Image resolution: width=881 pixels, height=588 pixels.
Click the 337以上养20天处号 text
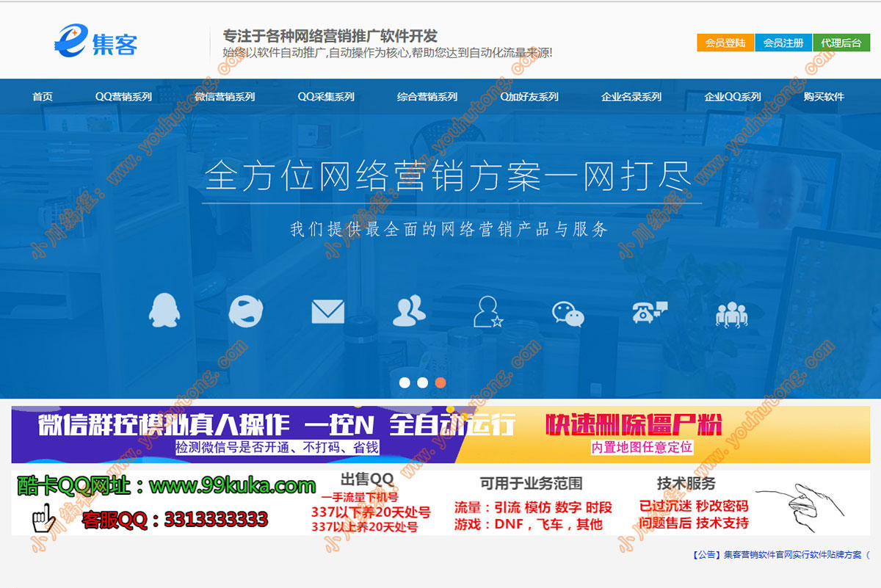[365, 527]
